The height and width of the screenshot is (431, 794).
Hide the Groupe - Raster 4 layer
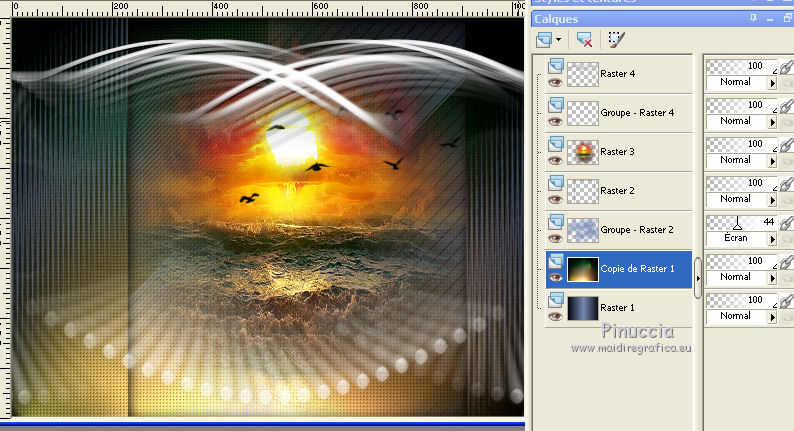tap(555, 121)
